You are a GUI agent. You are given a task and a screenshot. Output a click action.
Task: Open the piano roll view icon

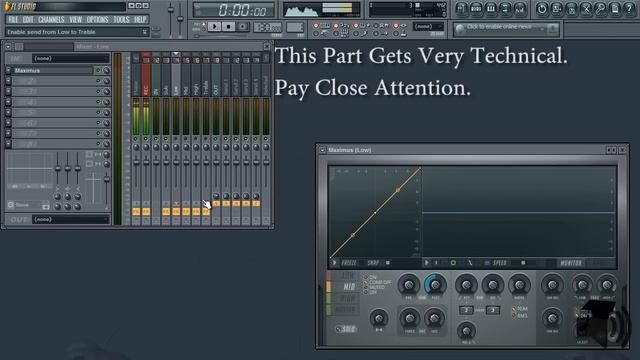click(491, 9)
